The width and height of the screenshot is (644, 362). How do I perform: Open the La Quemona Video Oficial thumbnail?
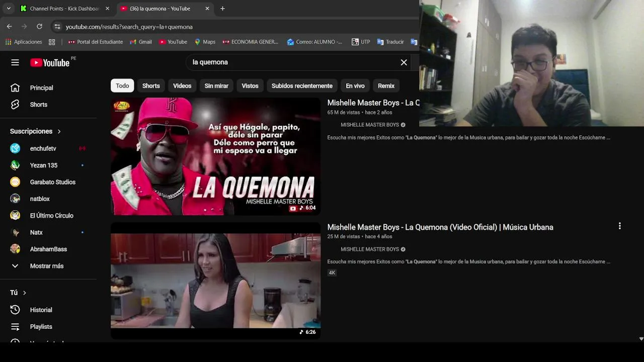point(215,281)
